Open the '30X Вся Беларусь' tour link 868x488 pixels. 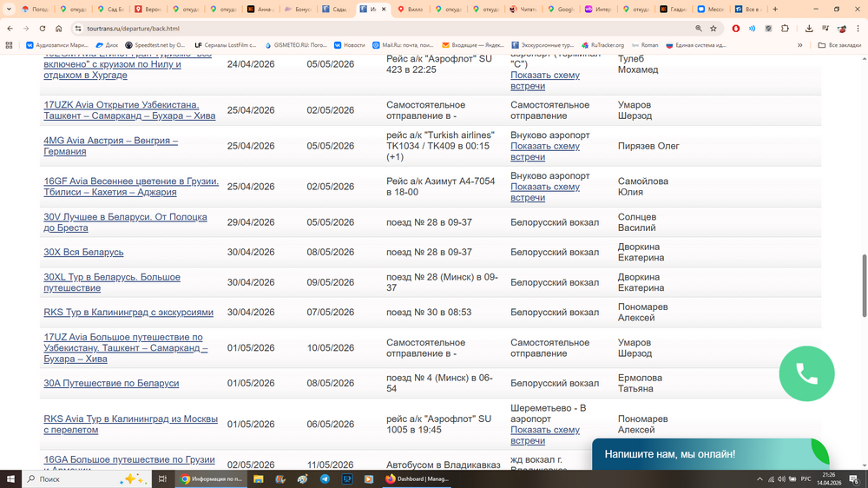tap(83, 253)
